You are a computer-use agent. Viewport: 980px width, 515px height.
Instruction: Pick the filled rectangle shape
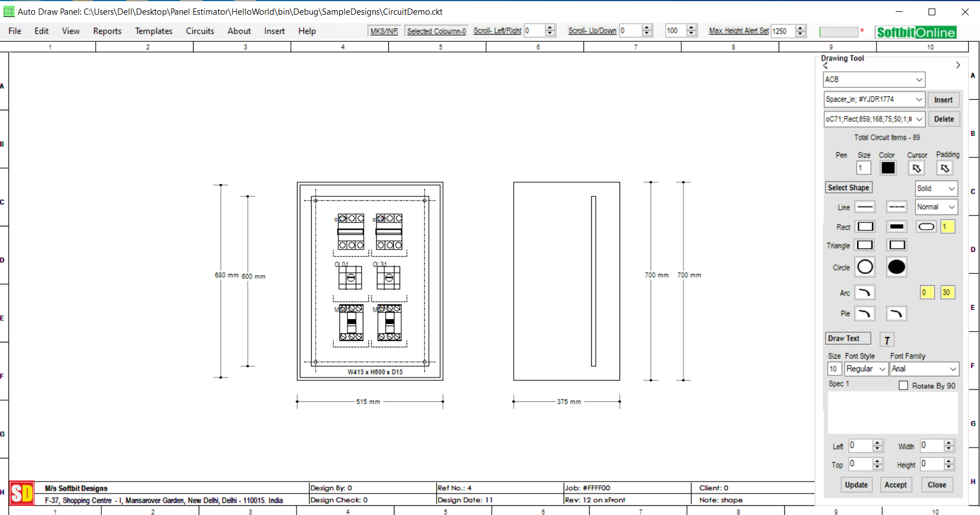[896, 227]
